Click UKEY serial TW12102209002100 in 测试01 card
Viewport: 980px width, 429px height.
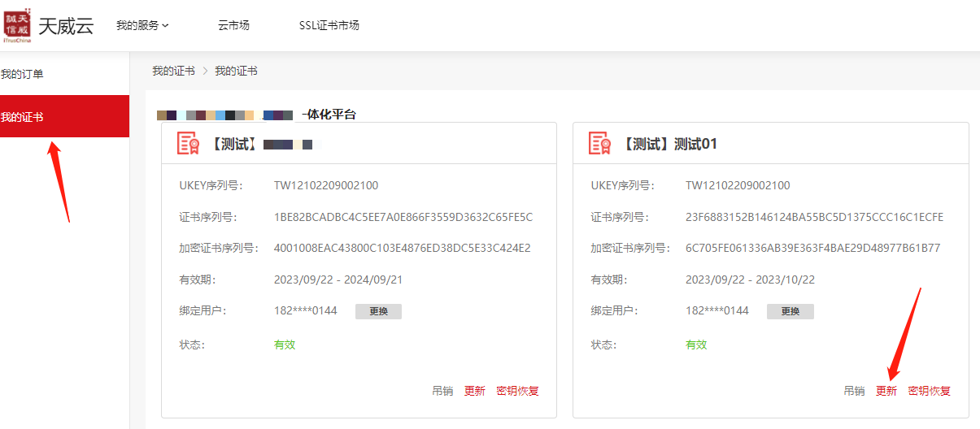click(738, 185)
